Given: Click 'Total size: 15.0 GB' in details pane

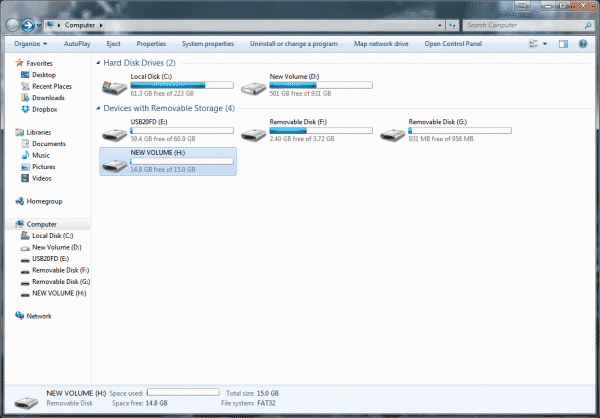Looking at the screenshot, I should pos(252,393).
